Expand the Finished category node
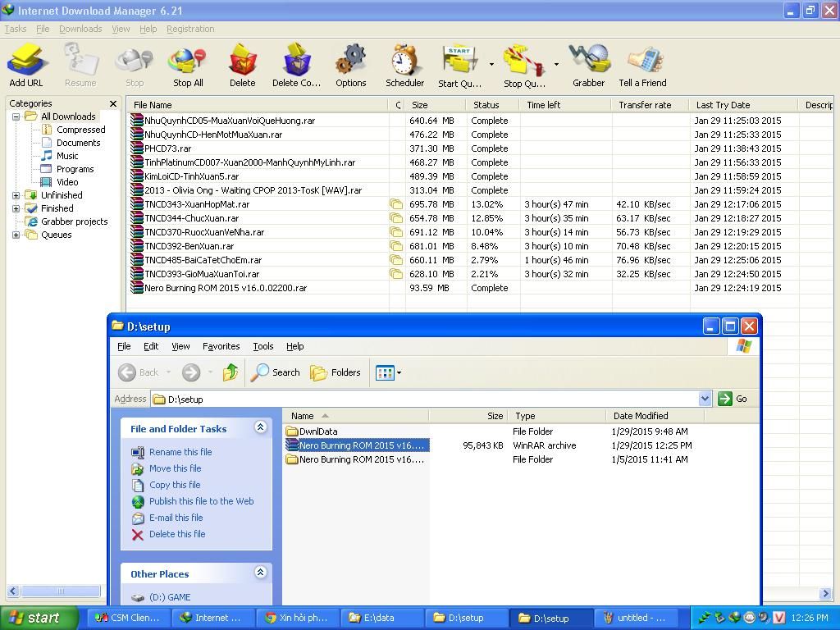Viewport: 840px width, 630px height. pyautogui.click(x=16, y=209)
